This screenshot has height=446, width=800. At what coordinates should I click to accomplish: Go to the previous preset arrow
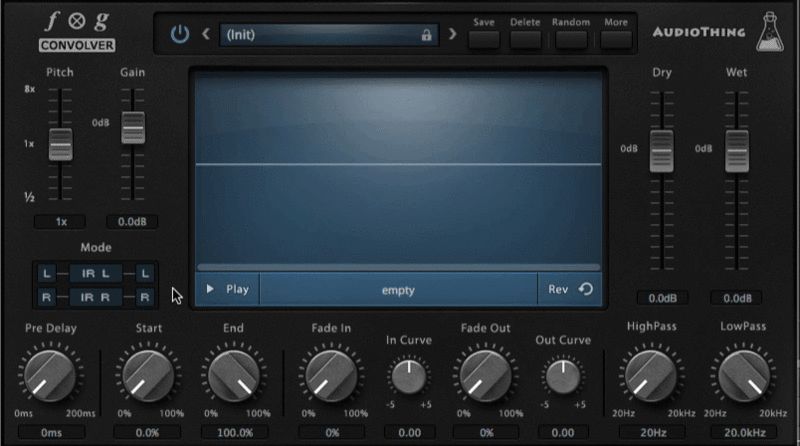tap(206, 34)
